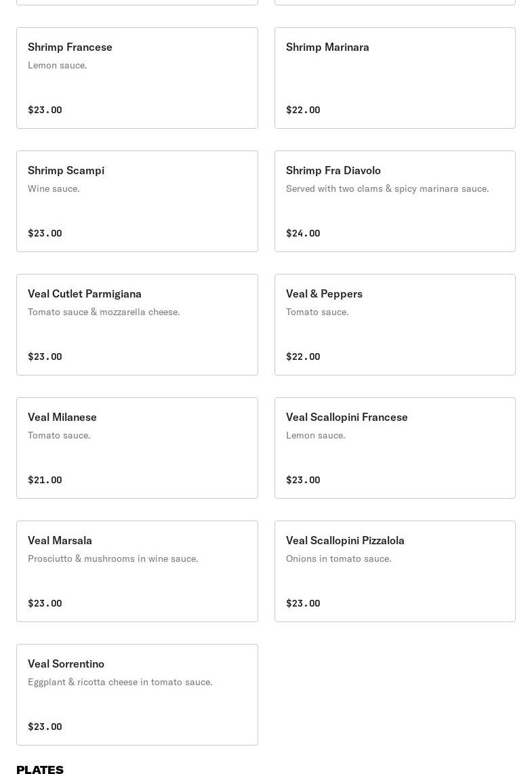Click the PLATES section heading
Viewport: 532px width, 774px height.
(40, 769)
